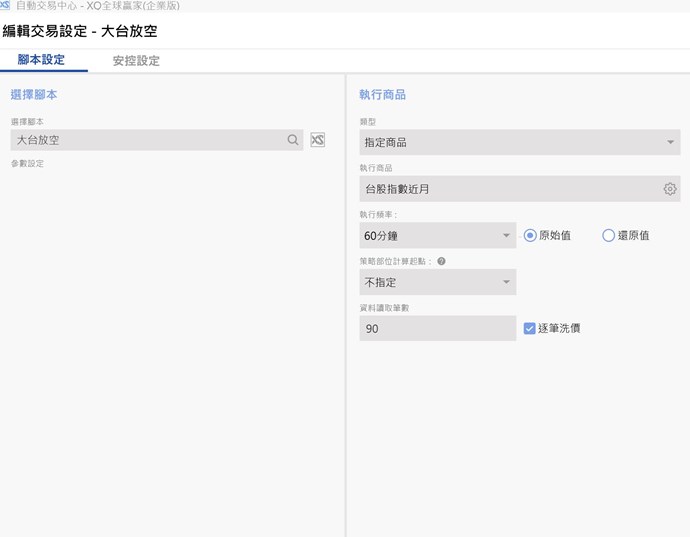Image resolution: width=690 pixels, height=537 pixels.
Task: Click the 參數設定 label
Action: click(28, 163)
